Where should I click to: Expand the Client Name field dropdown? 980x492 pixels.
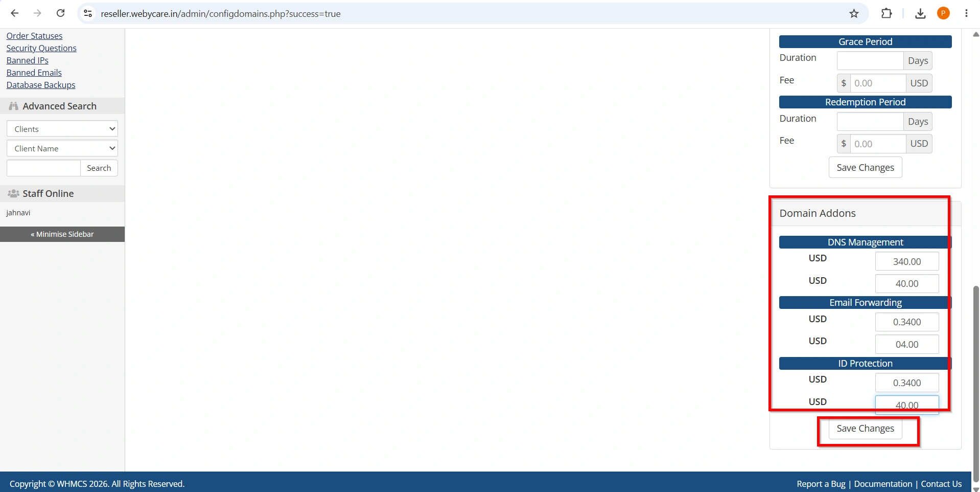pos(62,148)
